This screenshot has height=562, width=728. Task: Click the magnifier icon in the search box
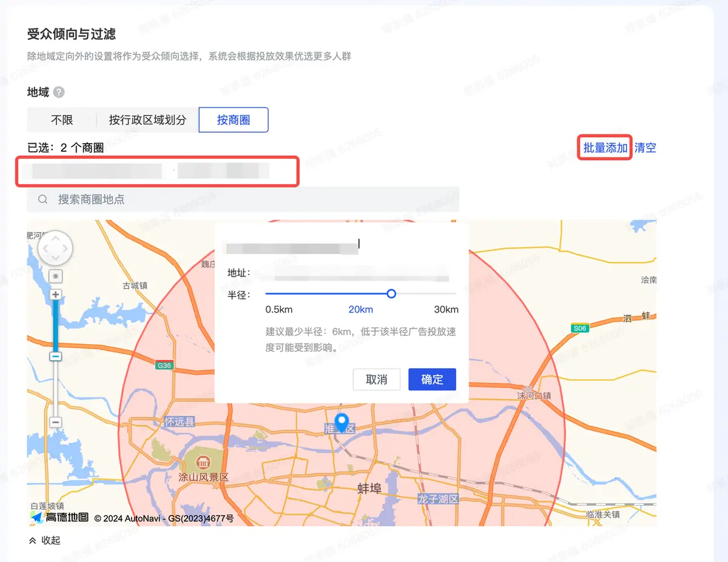(42, 199)
